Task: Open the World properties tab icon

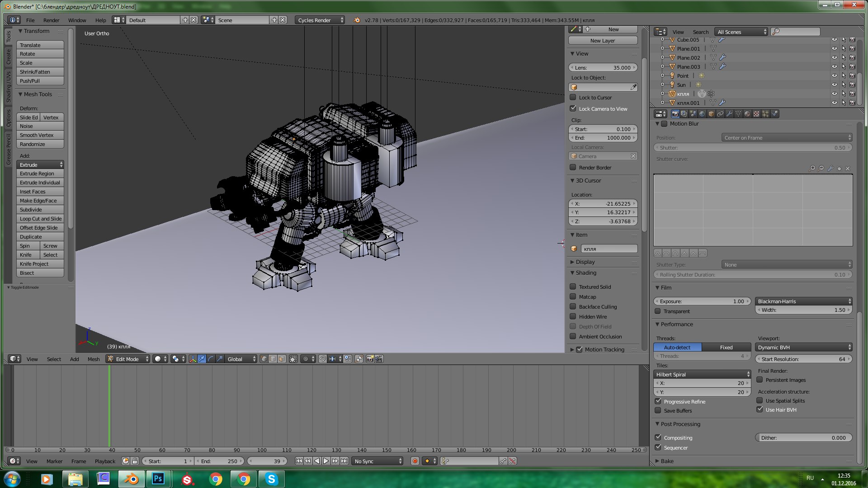Action: click(x=702, y=114)
